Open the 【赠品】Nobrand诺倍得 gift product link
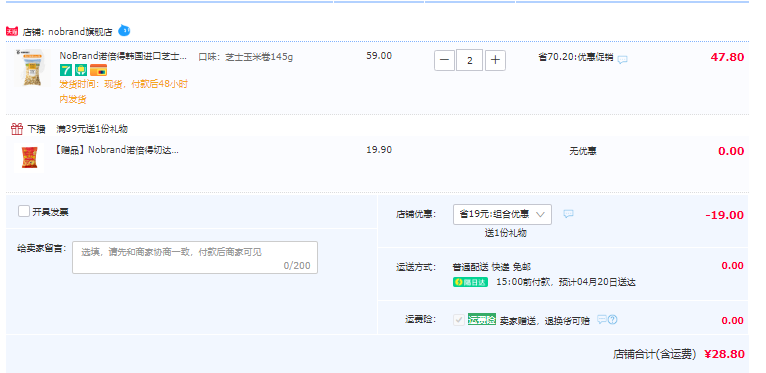This screenshot has height=373, width=766. (117, 150)
